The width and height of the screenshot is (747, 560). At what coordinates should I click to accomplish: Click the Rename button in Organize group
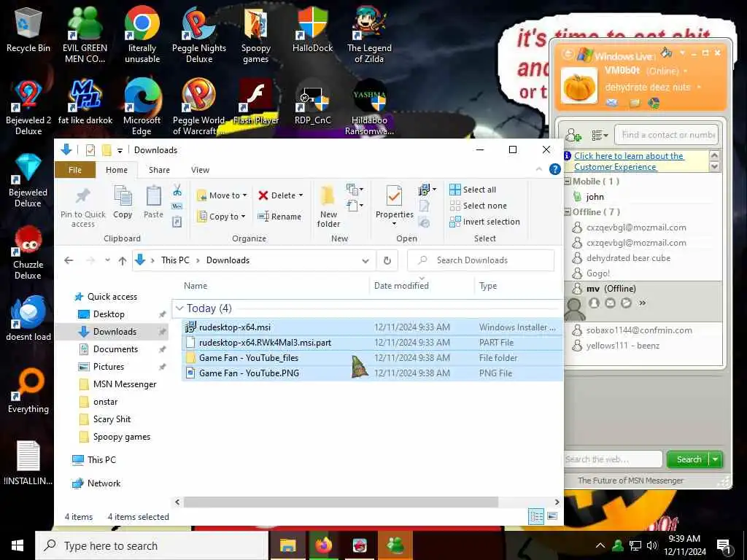coord(279,217)
